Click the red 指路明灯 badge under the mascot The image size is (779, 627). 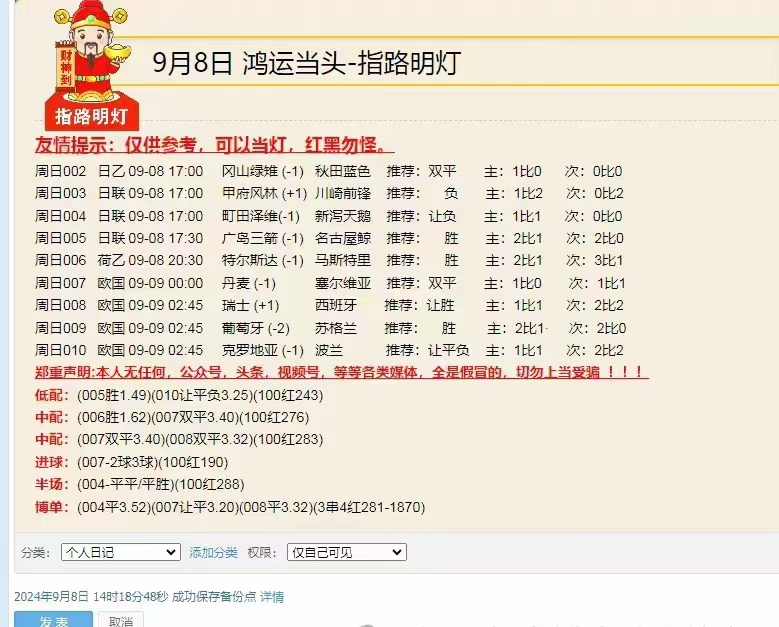(91, 115)
